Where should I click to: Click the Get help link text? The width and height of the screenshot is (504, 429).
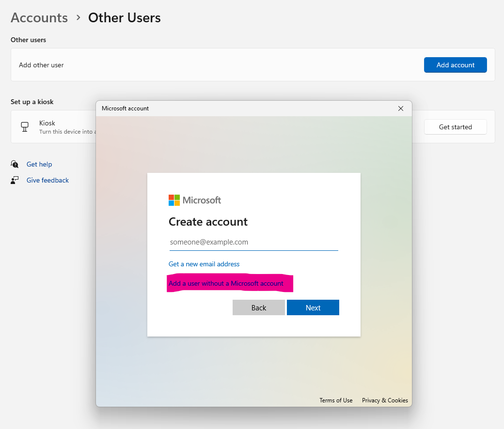tap(39, 164)
